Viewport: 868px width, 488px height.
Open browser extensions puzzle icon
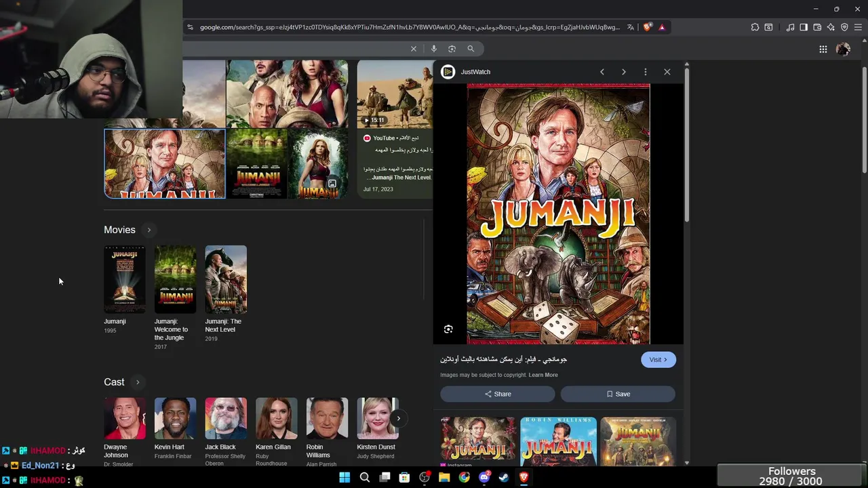click(755, 27)
